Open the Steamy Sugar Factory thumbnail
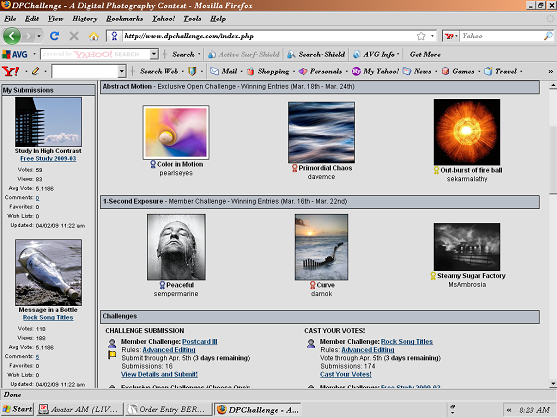 point(467,247)
